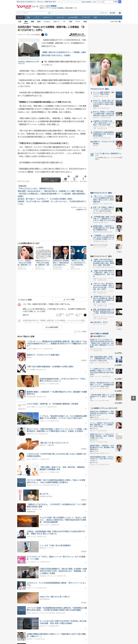Screen dimensions: 138x644
Task: Open the 国際 category
Action: [32, 21]
